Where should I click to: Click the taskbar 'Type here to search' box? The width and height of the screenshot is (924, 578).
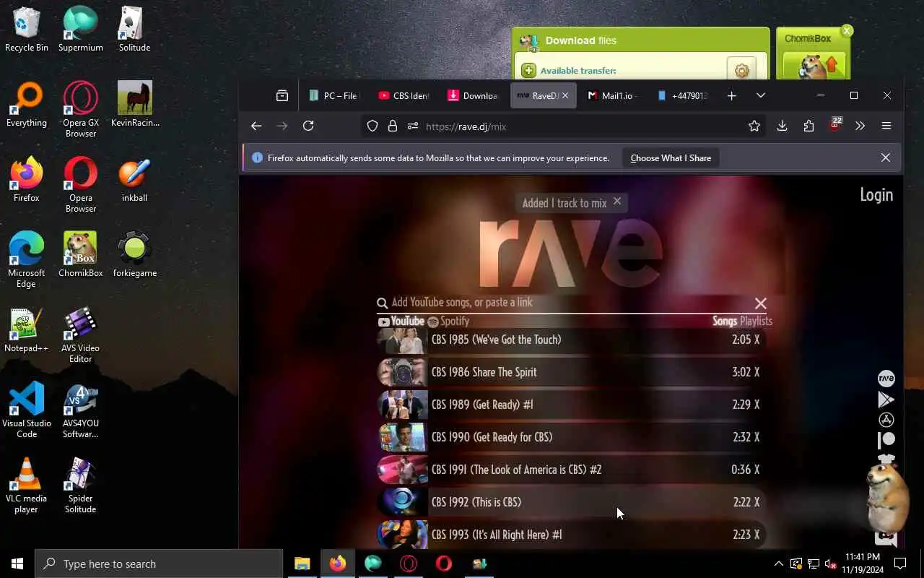pyautogui.click(x=159, y=564)
